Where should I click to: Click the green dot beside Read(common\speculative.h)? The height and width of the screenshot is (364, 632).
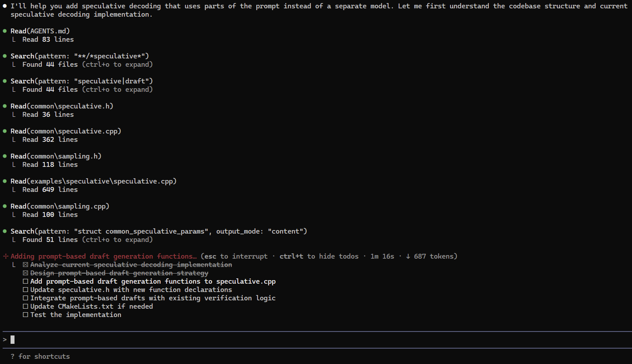[5, 106]
